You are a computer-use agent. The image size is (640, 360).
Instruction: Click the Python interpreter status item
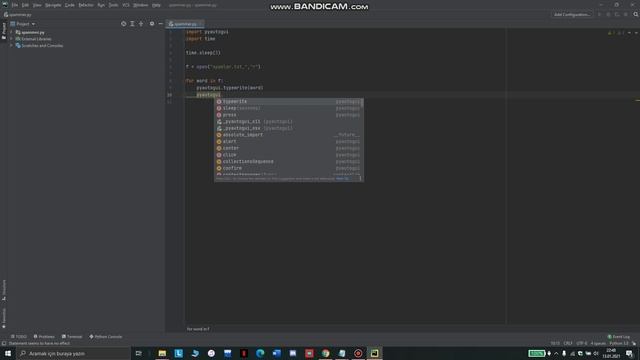coord(619,343)
